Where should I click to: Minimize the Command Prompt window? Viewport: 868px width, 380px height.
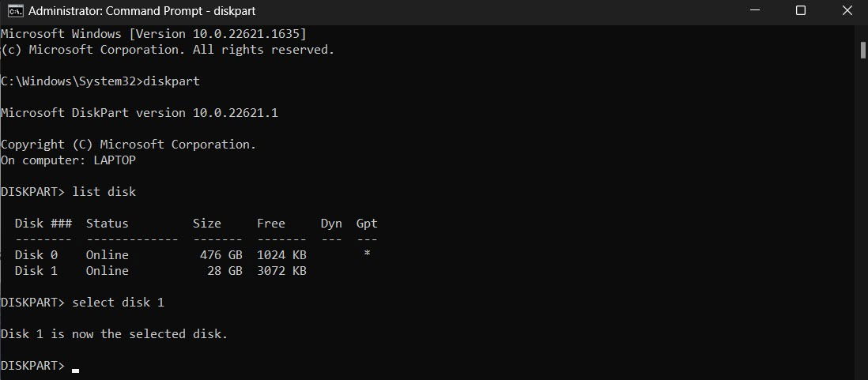754,10
